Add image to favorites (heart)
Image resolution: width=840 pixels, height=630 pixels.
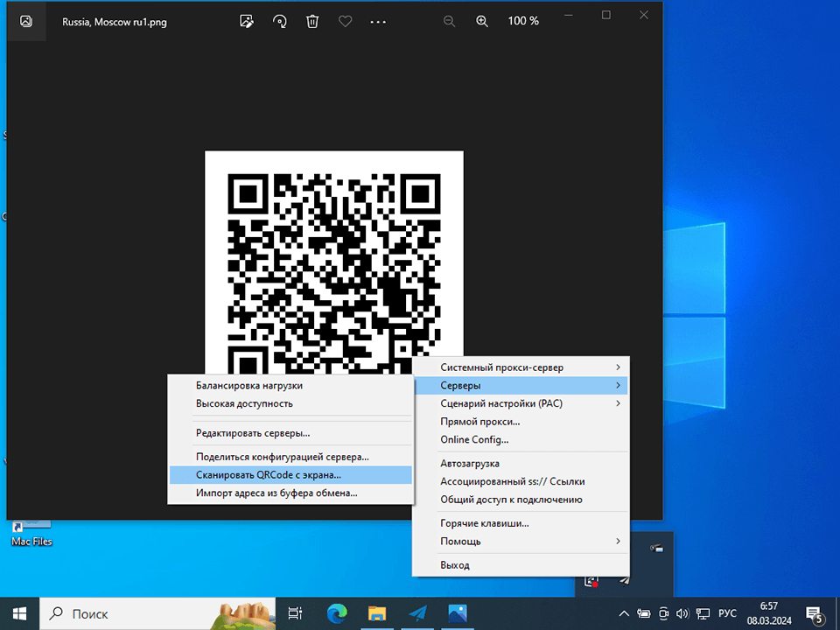[x=346, y=21]
